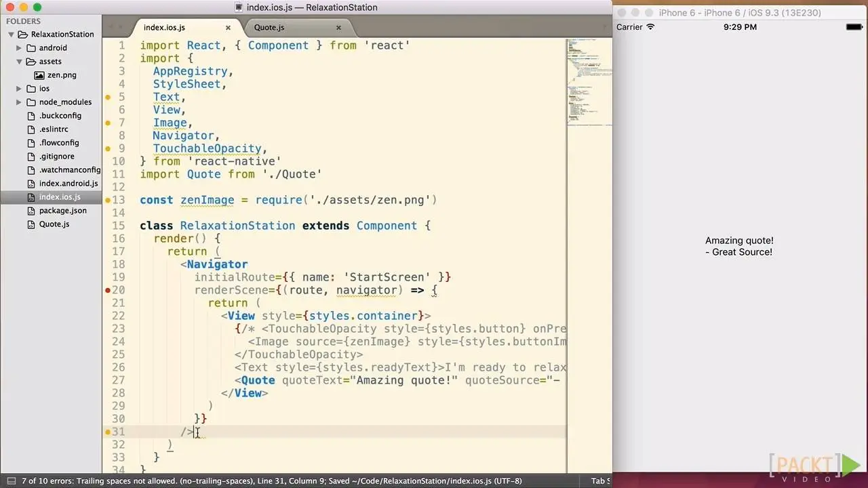Viewport: 868px width, 488px height.
Task: Open the panel switcher icon in status bar
Action: tap(11, 481)
